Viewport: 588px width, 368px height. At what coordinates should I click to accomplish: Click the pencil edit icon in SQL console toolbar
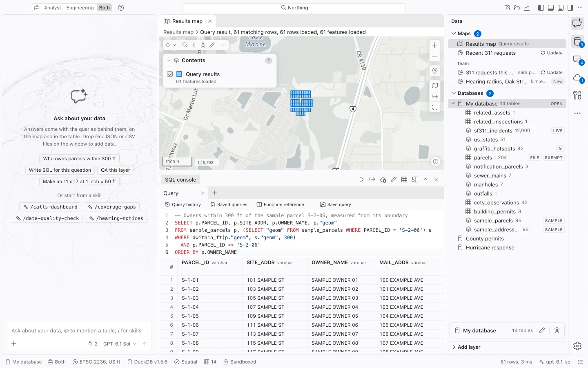click(x=394, y=180)
